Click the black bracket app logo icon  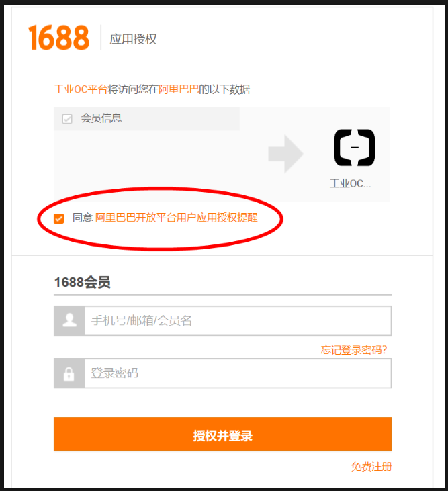[x=355, y=148]
